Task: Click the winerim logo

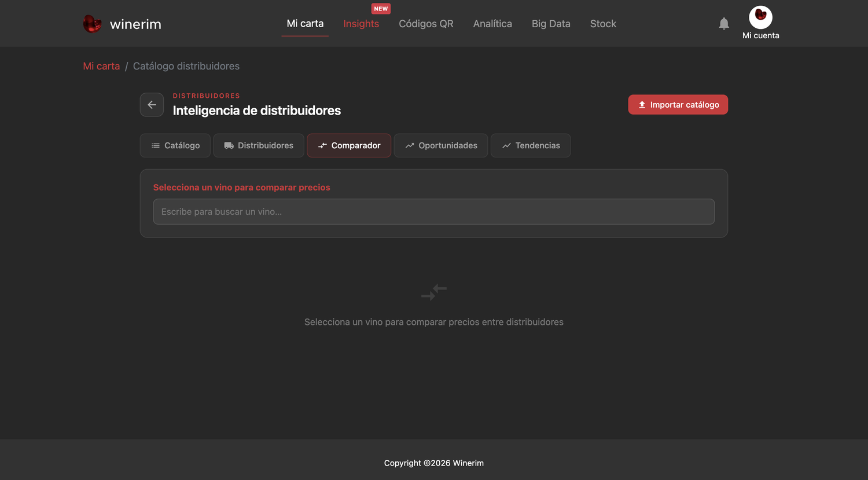Action: 122,24
